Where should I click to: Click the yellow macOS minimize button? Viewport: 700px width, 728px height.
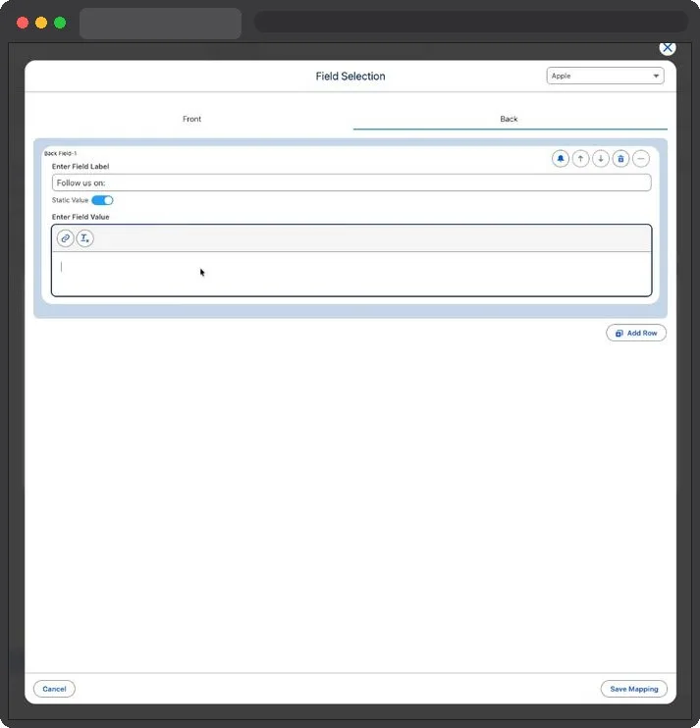coord(41,23)
